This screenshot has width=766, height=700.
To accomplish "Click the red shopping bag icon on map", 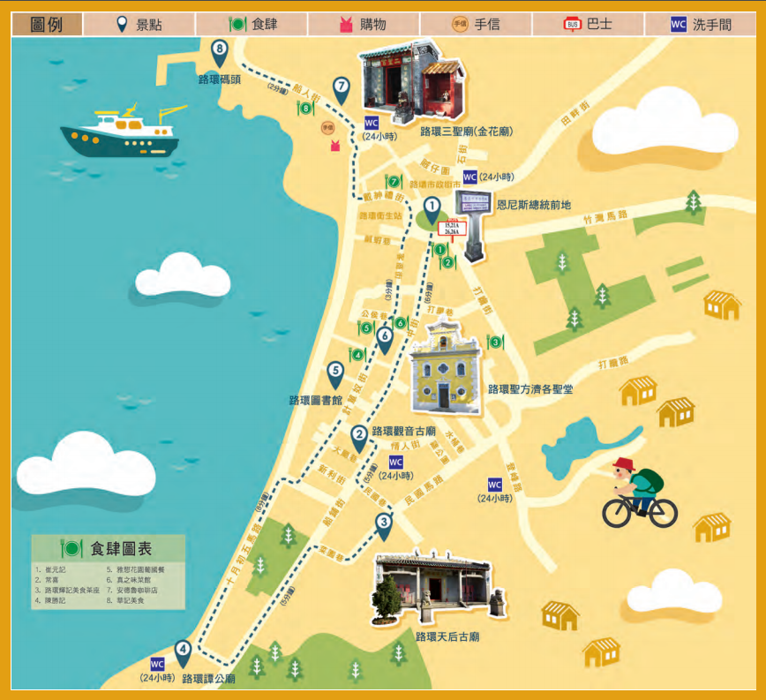I will 335,147.
